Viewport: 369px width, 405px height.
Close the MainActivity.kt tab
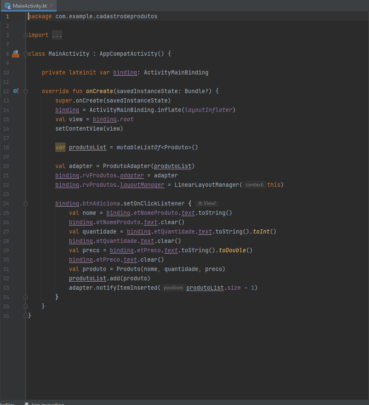(x=52, y=6)
